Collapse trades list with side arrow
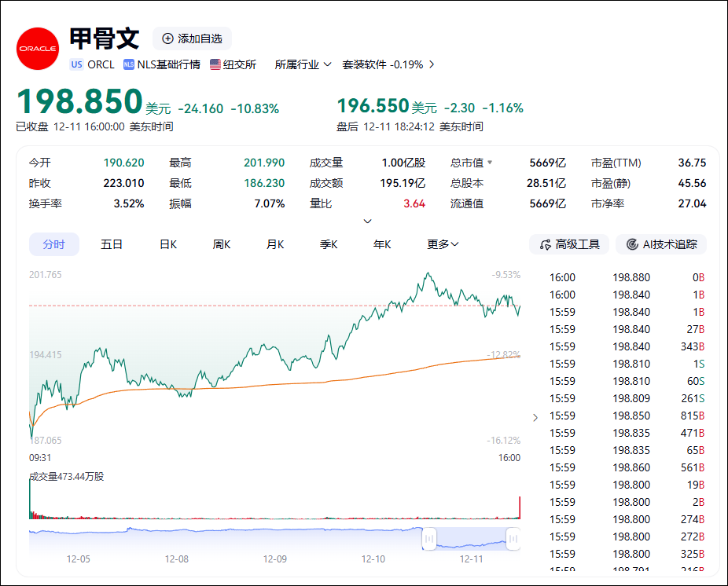Viewport: 728px width, 586px height. pyautogui.click(x=535, y=418)
